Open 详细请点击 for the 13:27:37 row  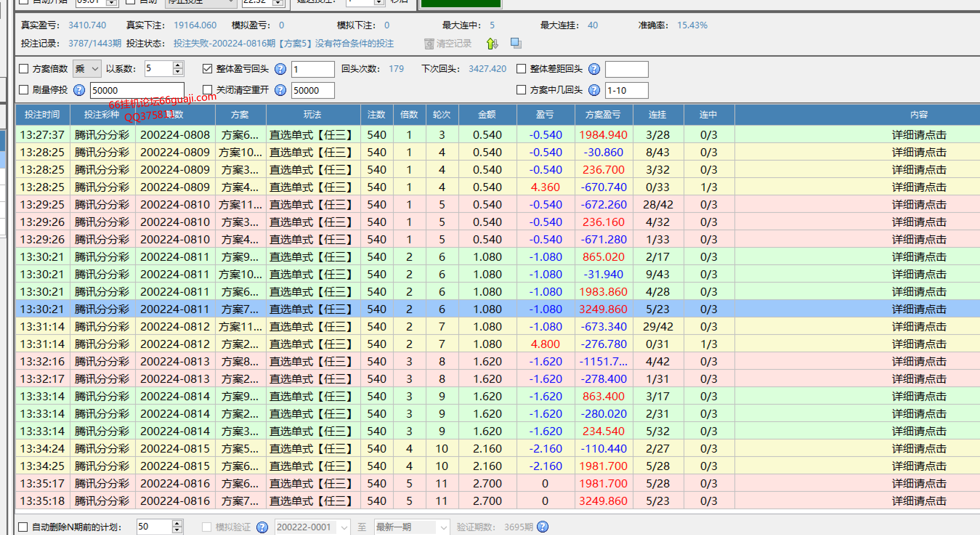(x=919, y=135)
